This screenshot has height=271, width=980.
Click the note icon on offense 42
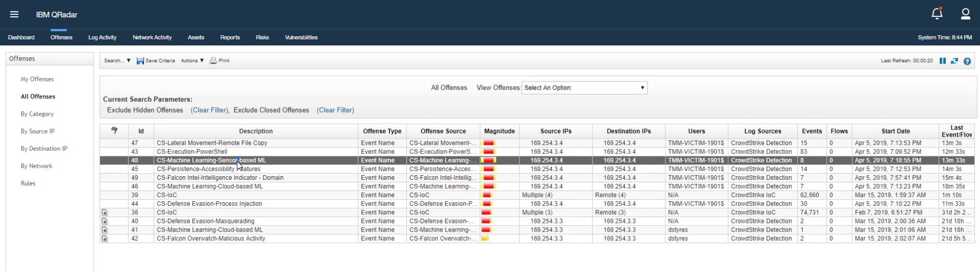[x=104, y=238]
